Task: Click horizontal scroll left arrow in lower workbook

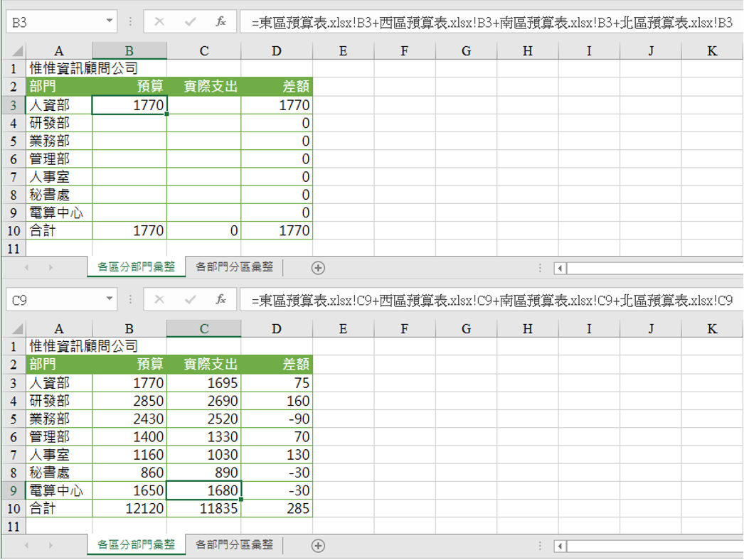Action: [560, 546]
